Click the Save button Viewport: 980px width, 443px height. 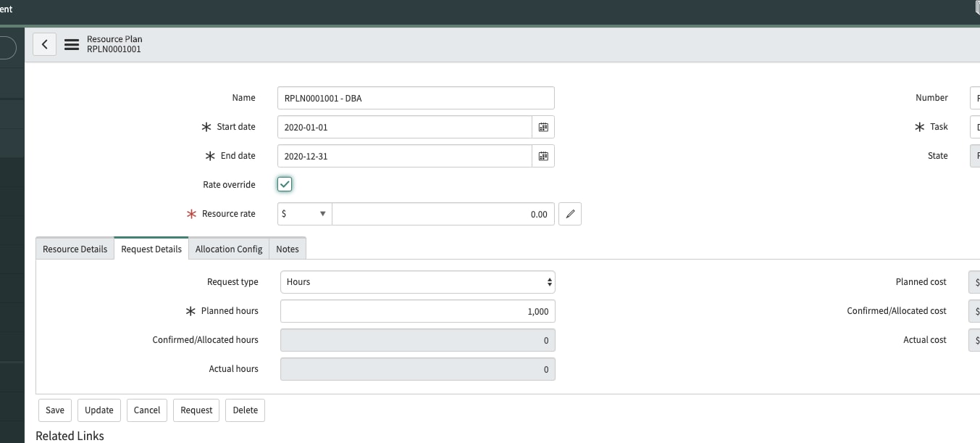click(x=54, y=410)
